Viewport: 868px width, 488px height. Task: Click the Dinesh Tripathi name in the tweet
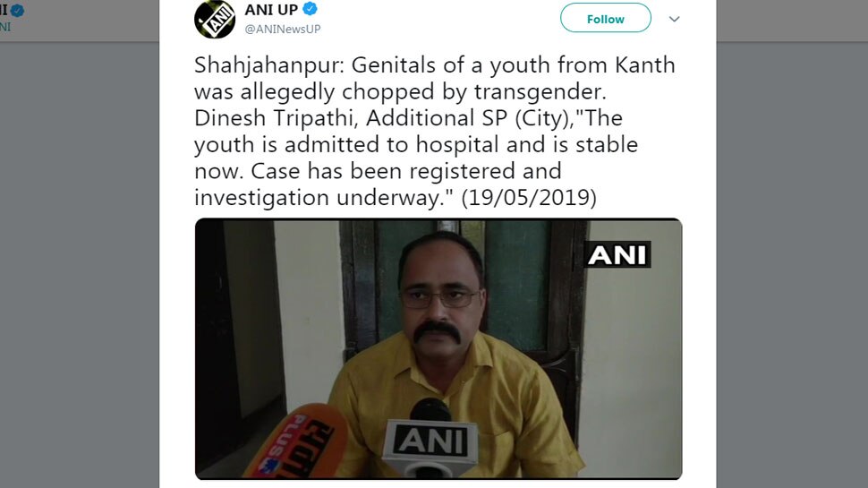[276, 118]
